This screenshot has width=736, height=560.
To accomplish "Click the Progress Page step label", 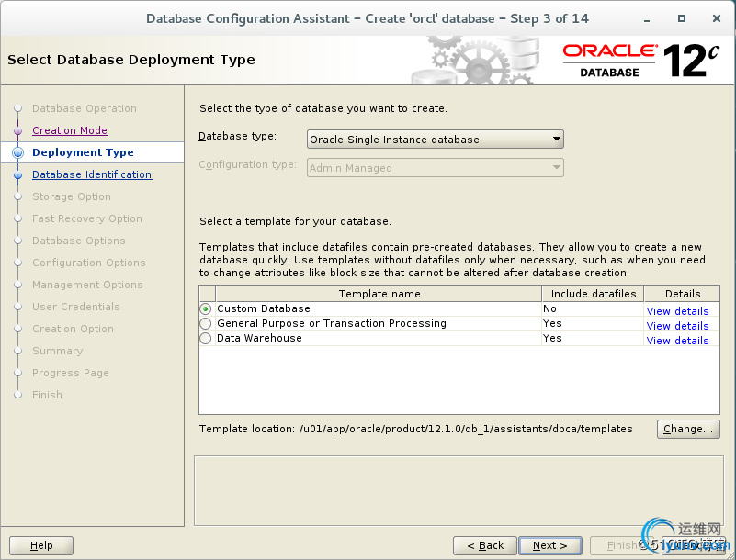I will tap(71, 373).
